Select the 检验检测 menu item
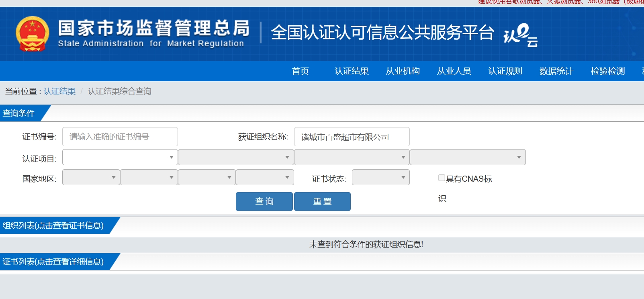The height and width of the screenshot is (299, 644). point(607,71)
